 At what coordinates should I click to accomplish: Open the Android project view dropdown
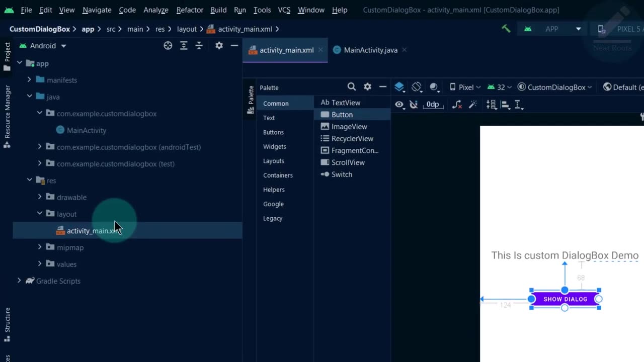(43, 46)
